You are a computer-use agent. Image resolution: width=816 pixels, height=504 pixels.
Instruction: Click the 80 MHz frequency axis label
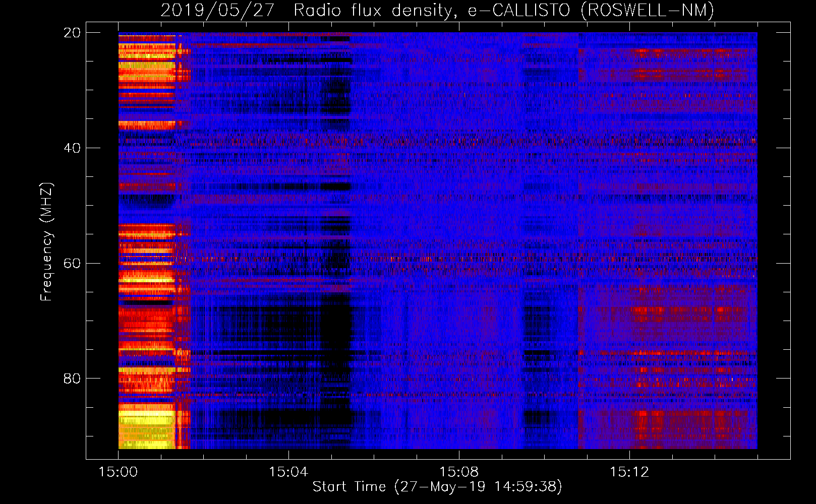(x=72, y=378)
